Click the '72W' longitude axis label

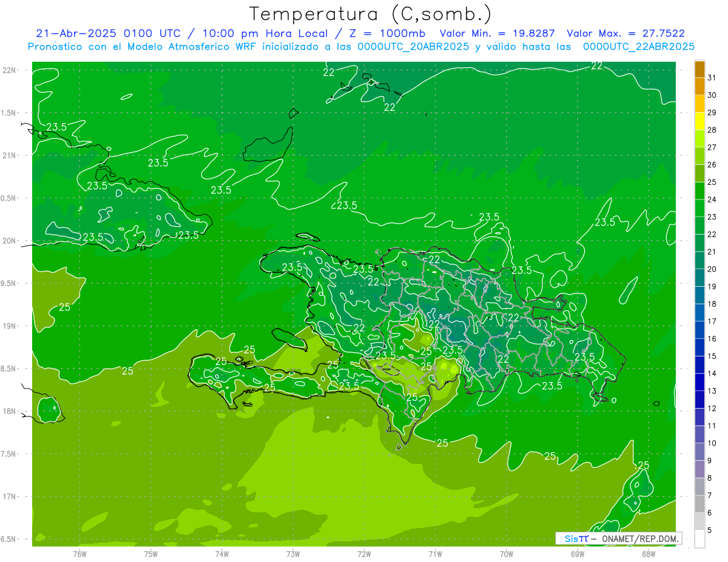click(x=364, y=553)
